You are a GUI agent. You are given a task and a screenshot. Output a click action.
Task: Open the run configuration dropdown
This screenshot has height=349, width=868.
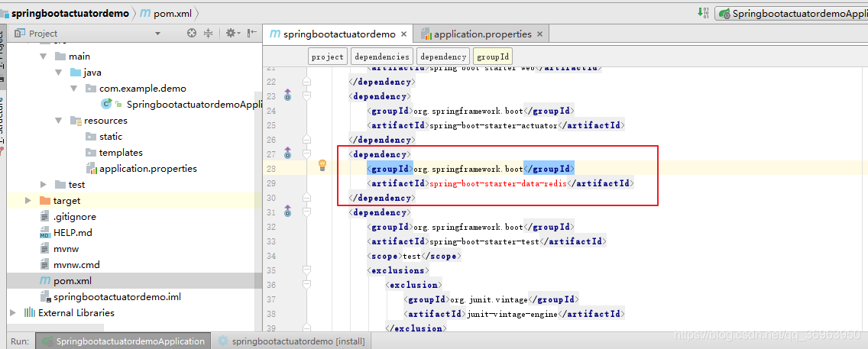(x=792, y=13)
